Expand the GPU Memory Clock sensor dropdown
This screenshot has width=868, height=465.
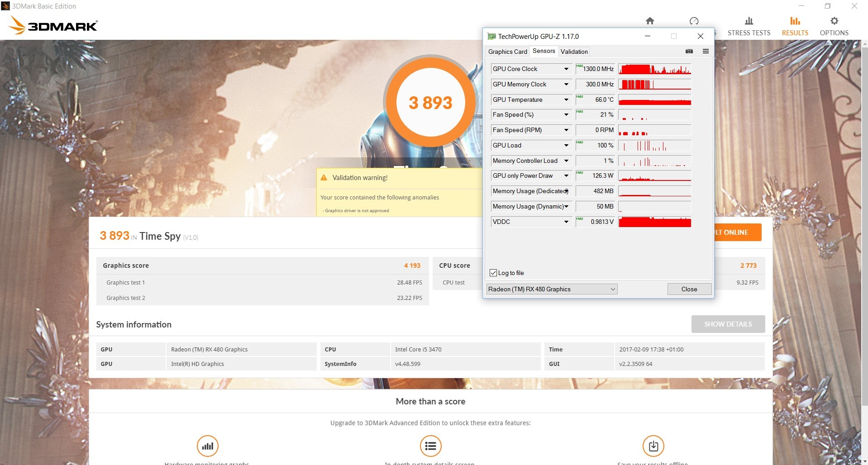[566, 84]
